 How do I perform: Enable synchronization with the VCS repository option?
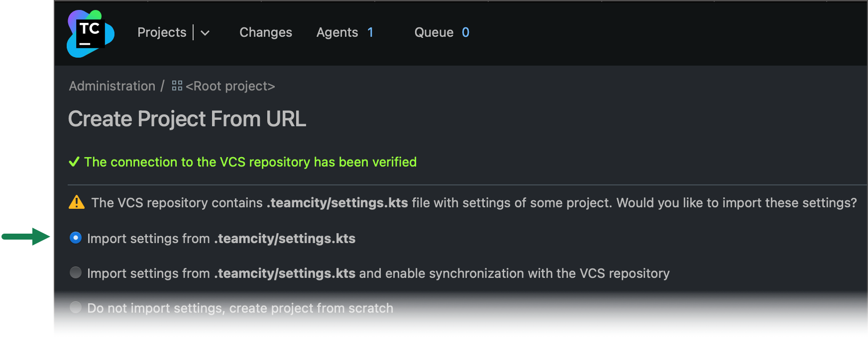click(76, 273)
